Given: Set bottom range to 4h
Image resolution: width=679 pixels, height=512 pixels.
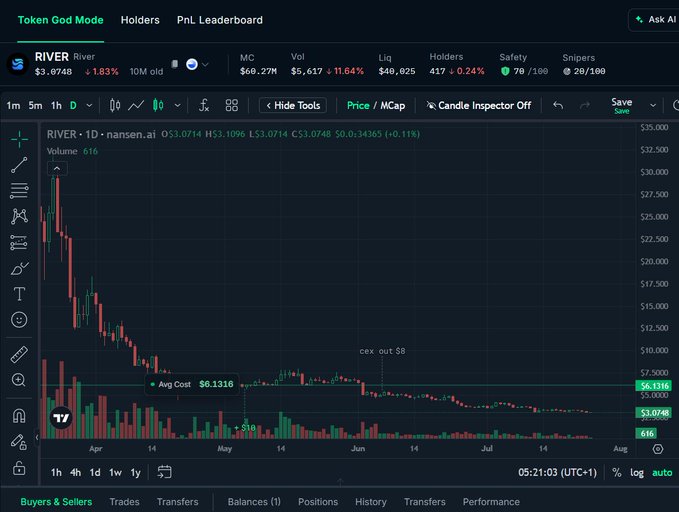Looking at the screenshot, I should [75, 472].
